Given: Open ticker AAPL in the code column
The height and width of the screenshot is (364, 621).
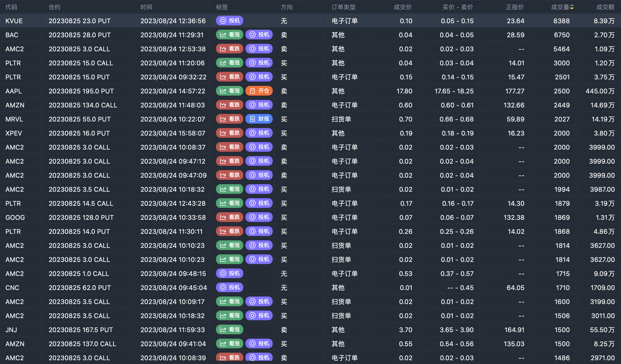Looking at the screenshot, I should click(13, 91).
